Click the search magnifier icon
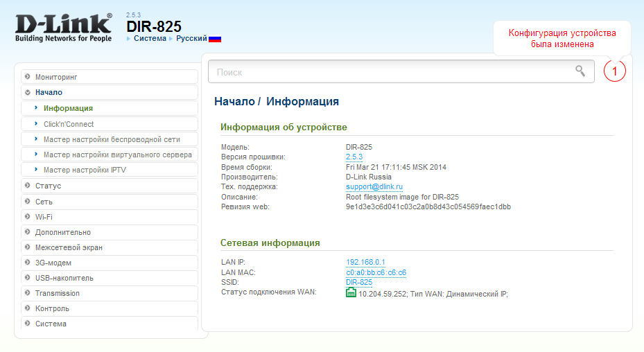Viewport: 644px width, 352px height. point(580,71)
